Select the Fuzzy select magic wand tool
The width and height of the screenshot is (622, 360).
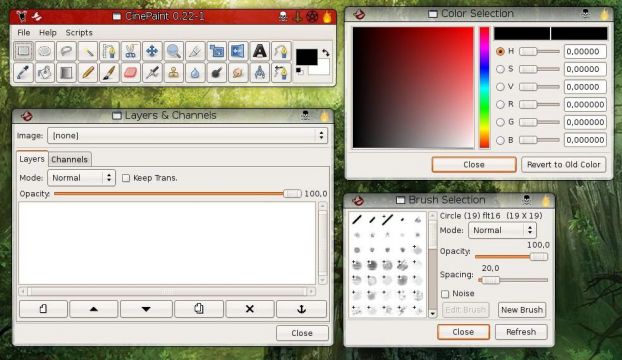(88, 51)
